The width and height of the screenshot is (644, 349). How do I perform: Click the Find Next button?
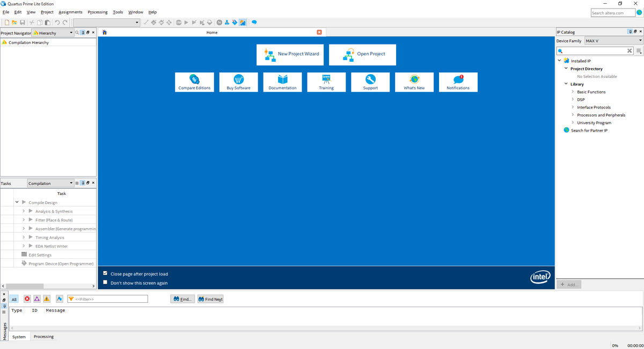210,299
